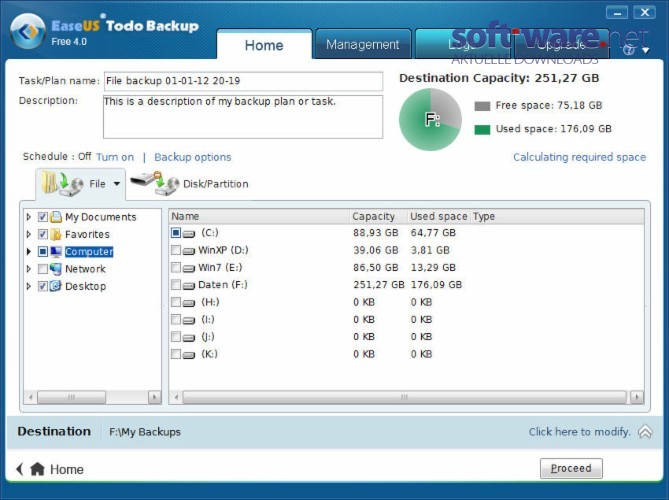Image resolution: width=669 pixels, height=500 pixels.
Task: Click the Description text area
Action: click(x=243, y=117)
